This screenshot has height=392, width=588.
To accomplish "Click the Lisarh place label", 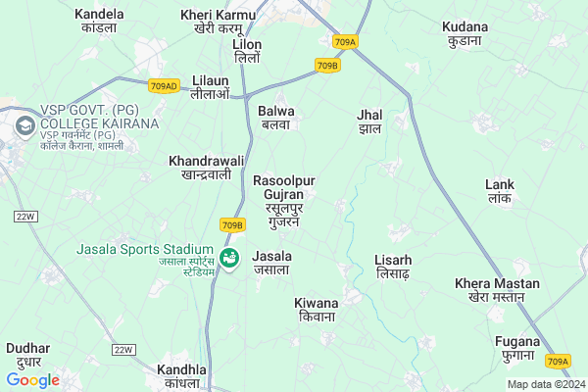I will pos(393,260).
